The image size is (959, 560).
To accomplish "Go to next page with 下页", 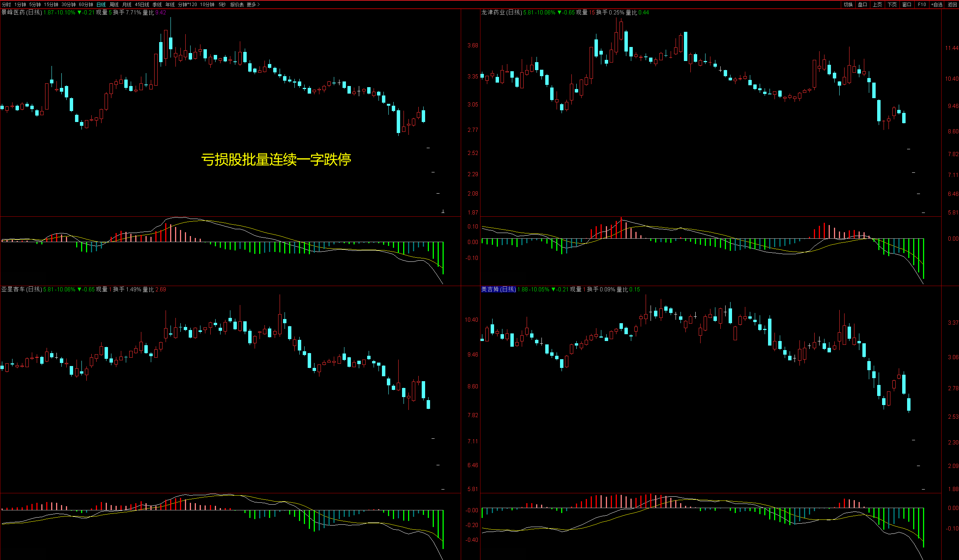I will click(892, 5).
